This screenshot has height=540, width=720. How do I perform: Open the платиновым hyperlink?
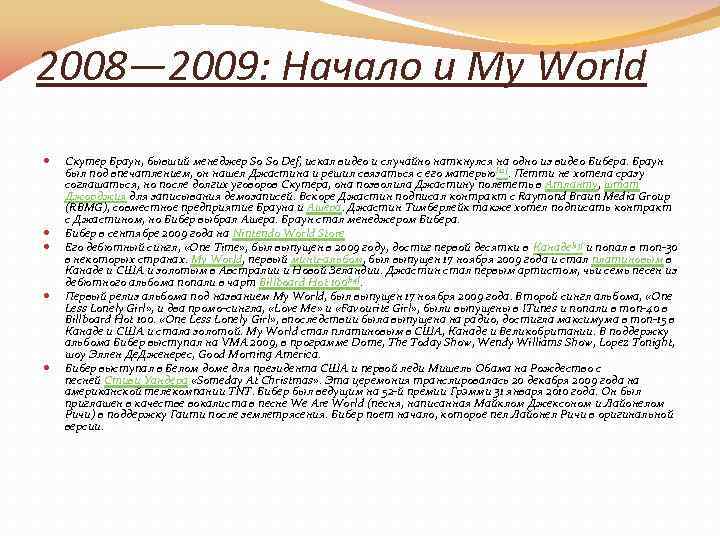tap(627, 259)
